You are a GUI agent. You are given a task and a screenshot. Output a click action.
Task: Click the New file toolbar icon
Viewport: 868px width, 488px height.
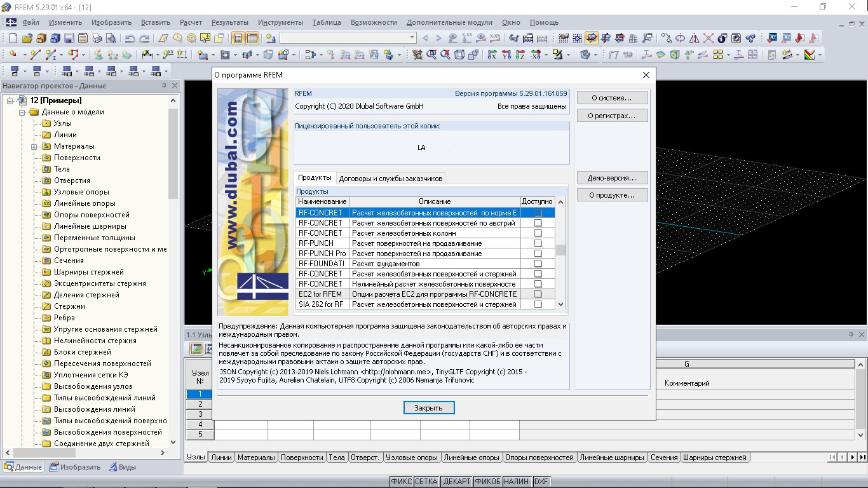pos(13,38)
